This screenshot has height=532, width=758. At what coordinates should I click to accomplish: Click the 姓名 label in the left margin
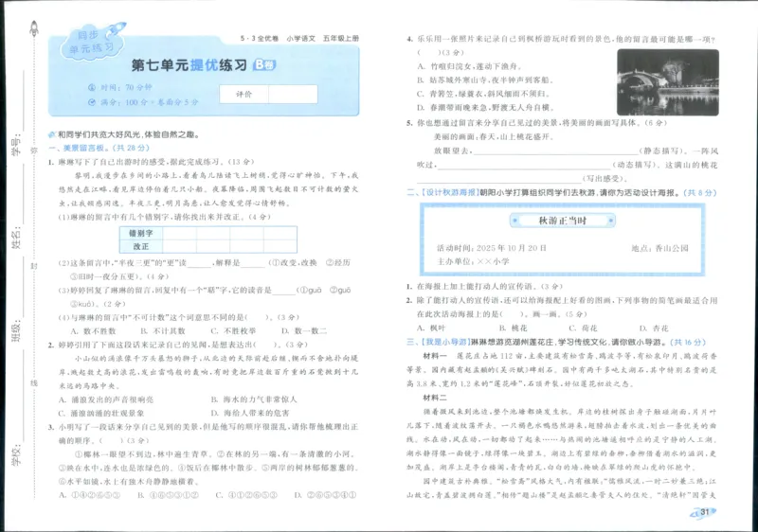pyautogui.click(x=16, y=239)
